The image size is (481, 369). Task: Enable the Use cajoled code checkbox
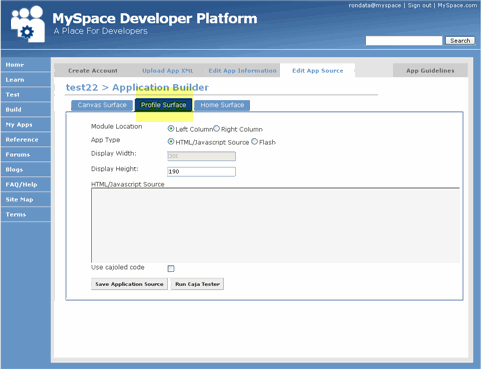pos(171,268)
